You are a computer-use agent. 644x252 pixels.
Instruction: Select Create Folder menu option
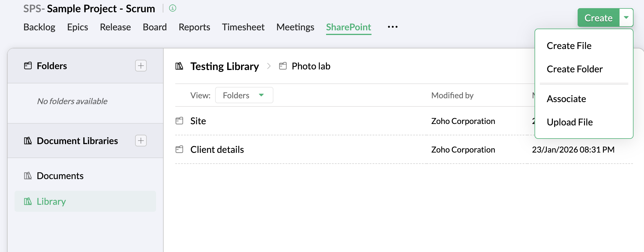[574, 69]
